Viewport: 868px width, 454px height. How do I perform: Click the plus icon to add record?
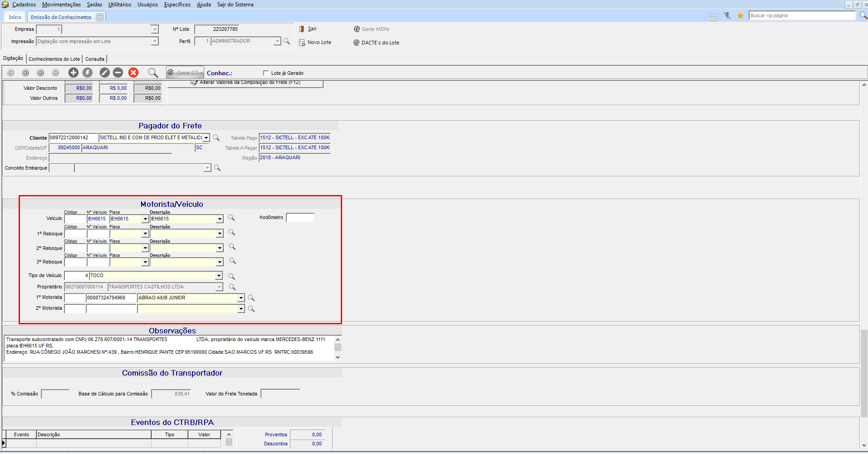74,73
